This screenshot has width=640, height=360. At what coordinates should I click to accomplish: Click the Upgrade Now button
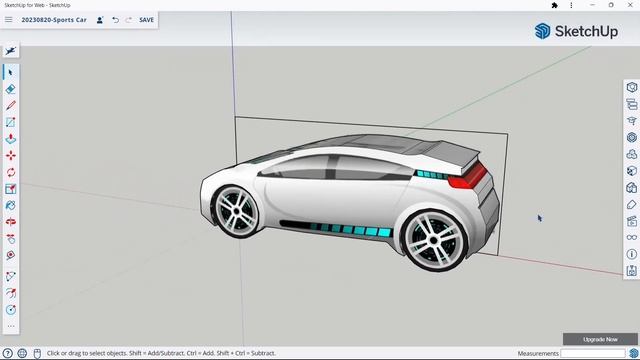point(600,339)
